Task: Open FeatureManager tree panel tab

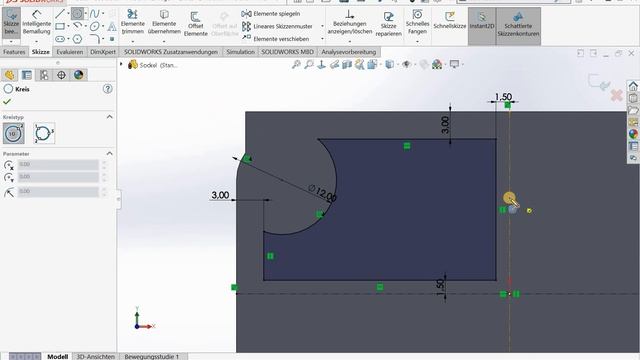Action: click(x=9, y=75)
